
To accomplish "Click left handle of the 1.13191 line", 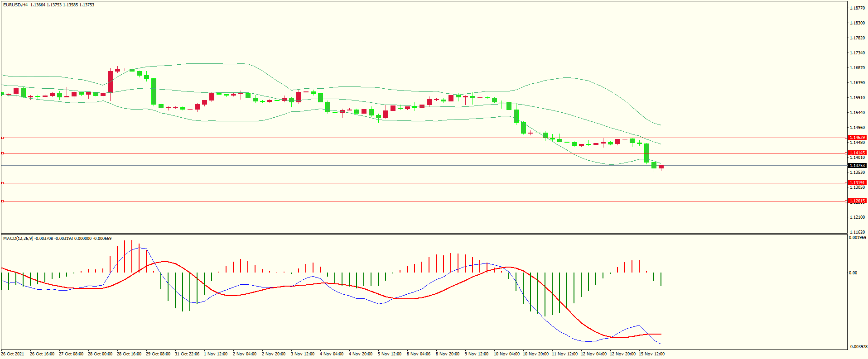I will coord(3,183).
